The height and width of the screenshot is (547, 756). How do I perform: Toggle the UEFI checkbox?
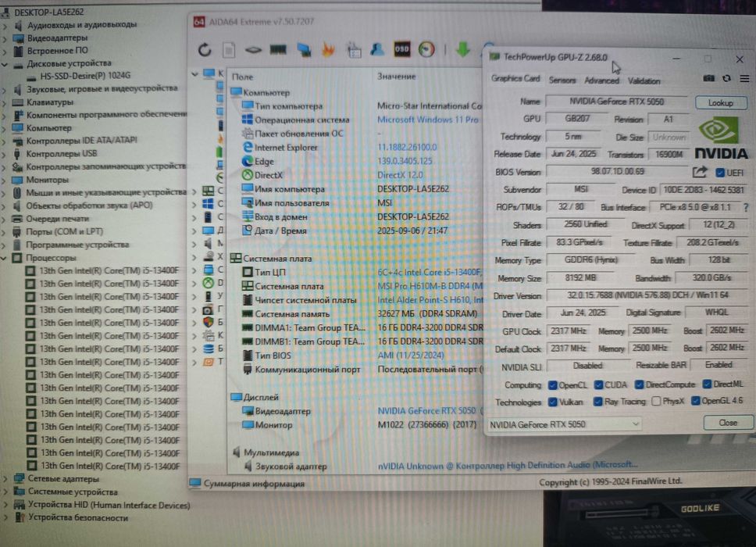coord(720,173)
